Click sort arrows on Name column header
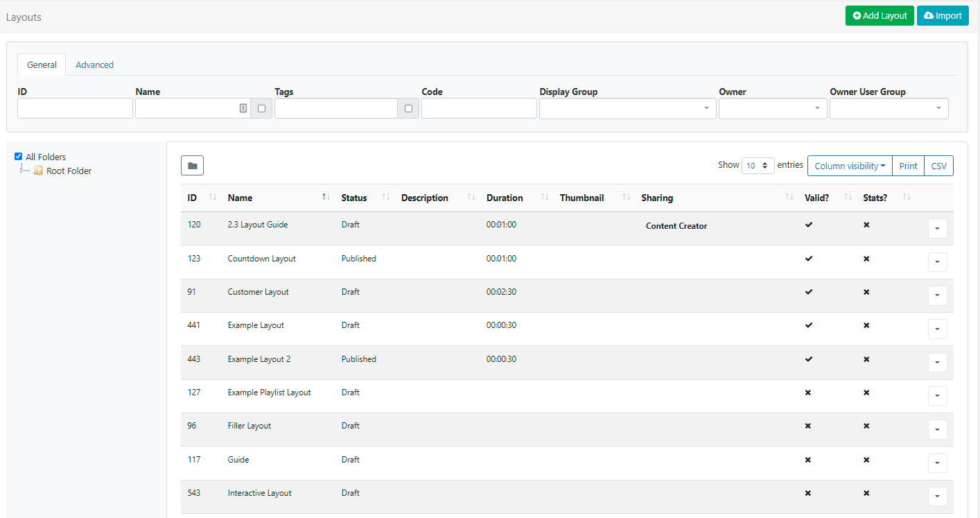The width and height of the screenshot is (980, 518). (326, 198)
